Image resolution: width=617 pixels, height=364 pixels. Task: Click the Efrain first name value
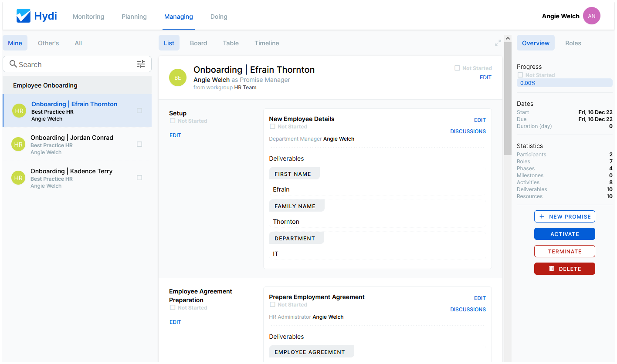281,189
